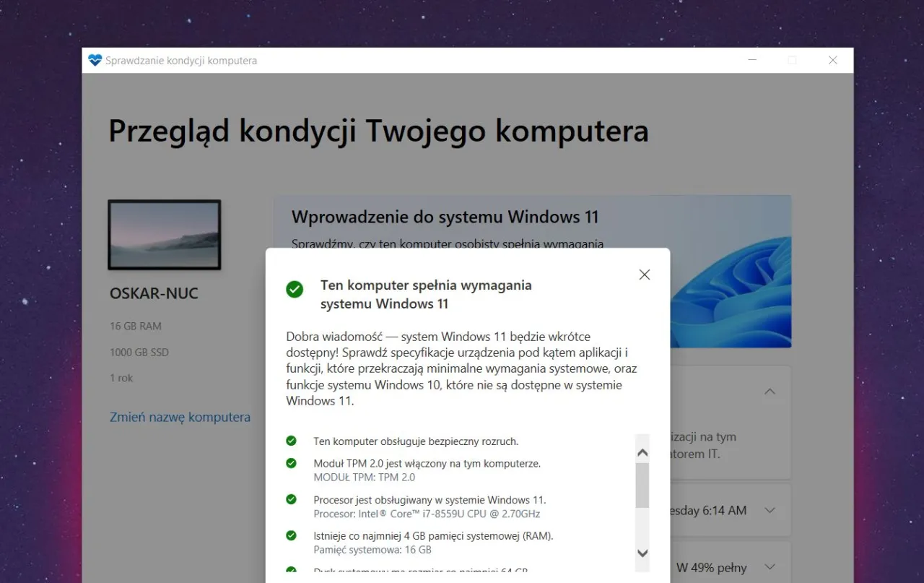Click the checkmark on the bottom disk requirement
Image resolution: width=924 pixels, height=583 pixels.
click(292, 571)
